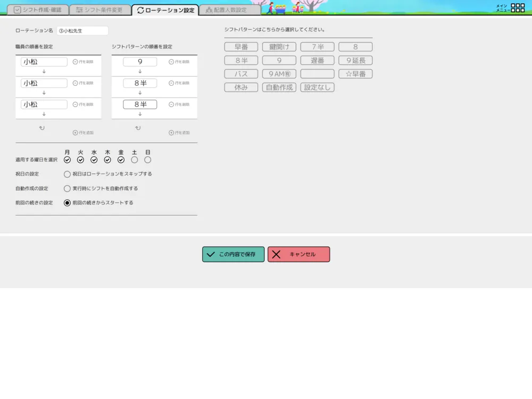Enable skipping rotation on holidays
The width and height of the screenshot is (532, 399).
click(67, 174)
